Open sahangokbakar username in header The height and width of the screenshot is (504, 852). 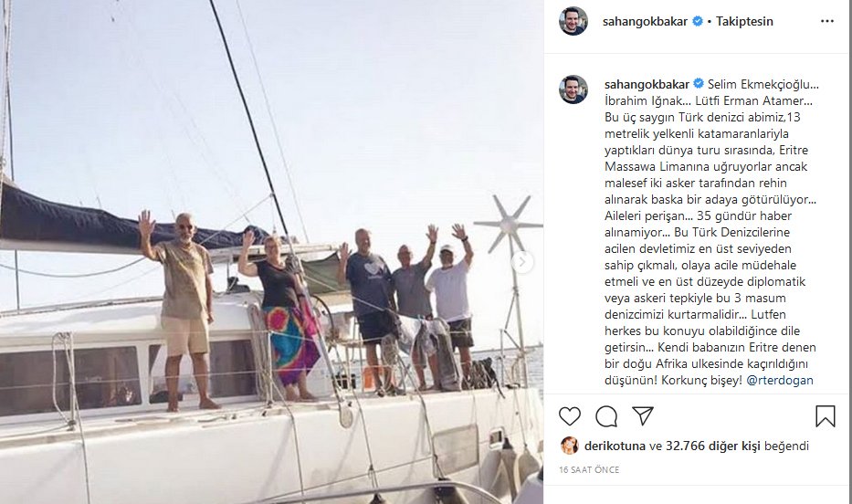[x=645, y=21]
